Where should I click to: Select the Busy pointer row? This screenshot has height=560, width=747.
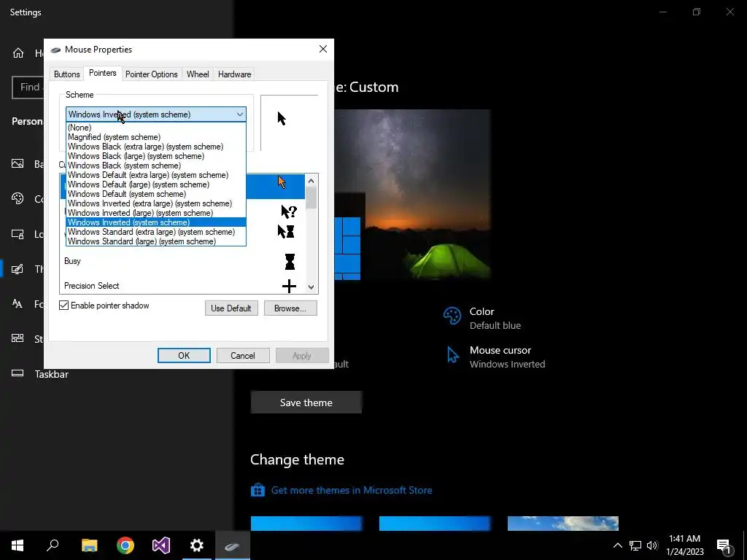click(182, 261)
